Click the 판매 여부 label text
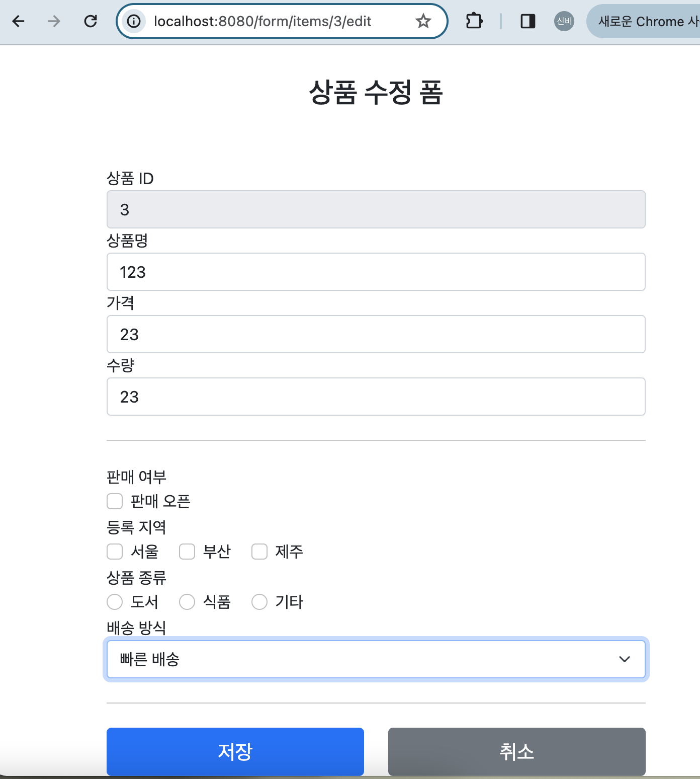 [x=136, y=477]
